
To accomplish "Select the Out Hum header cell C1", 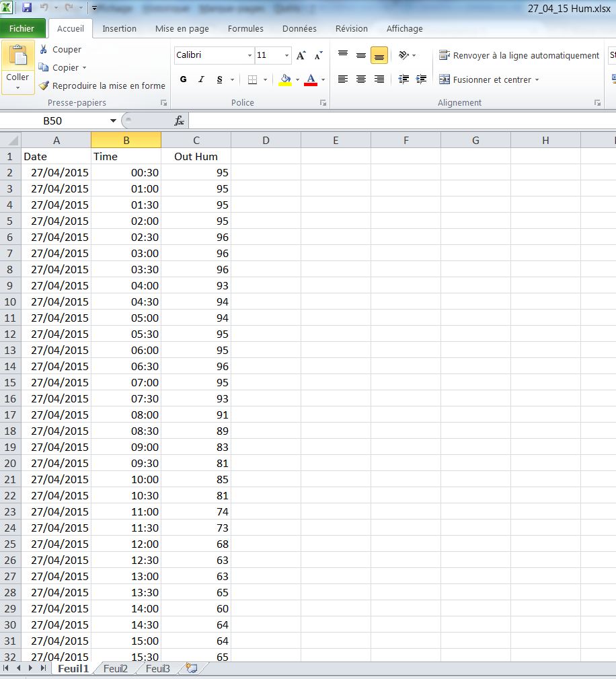I will [196, 156].
